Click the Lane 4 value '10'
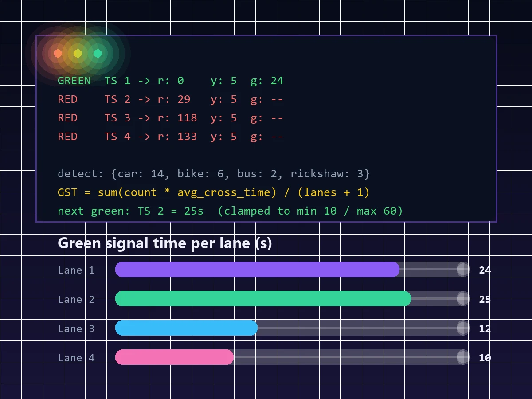The width and height of the screenshot is (532, 399). point(485,358)
